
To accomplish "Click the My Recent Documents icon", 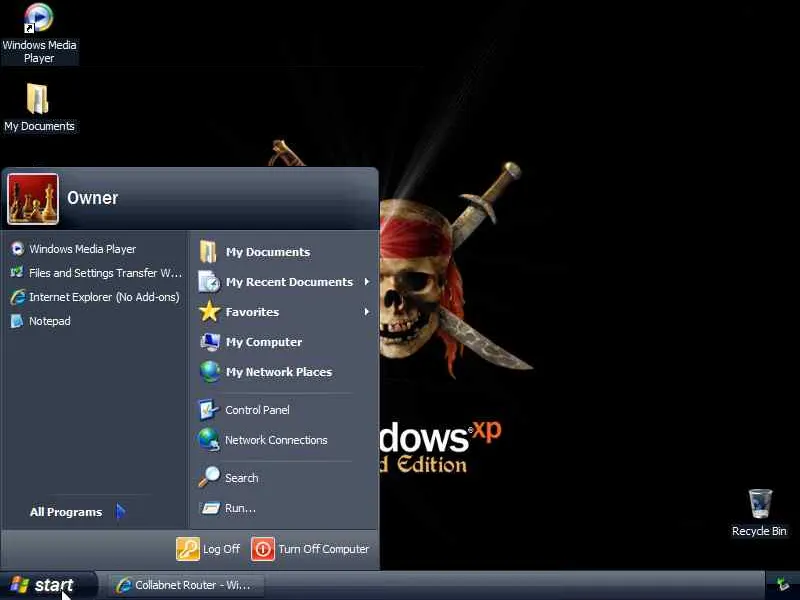I will [209, 282].
